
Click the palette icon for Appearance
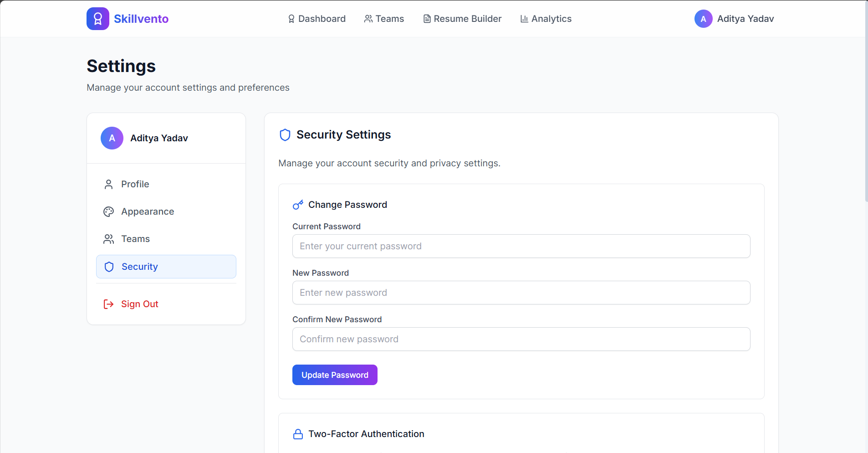pos(108,212)
